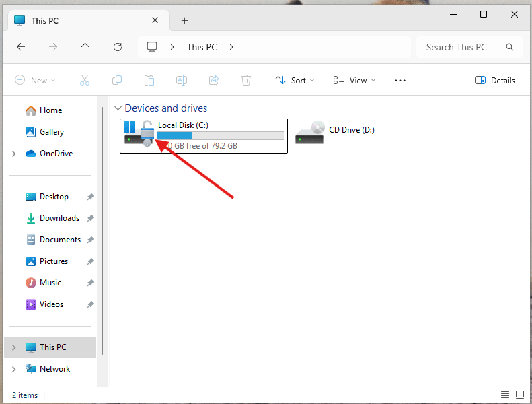Select Downloads in the sidebar

click(x=59, y=218)
